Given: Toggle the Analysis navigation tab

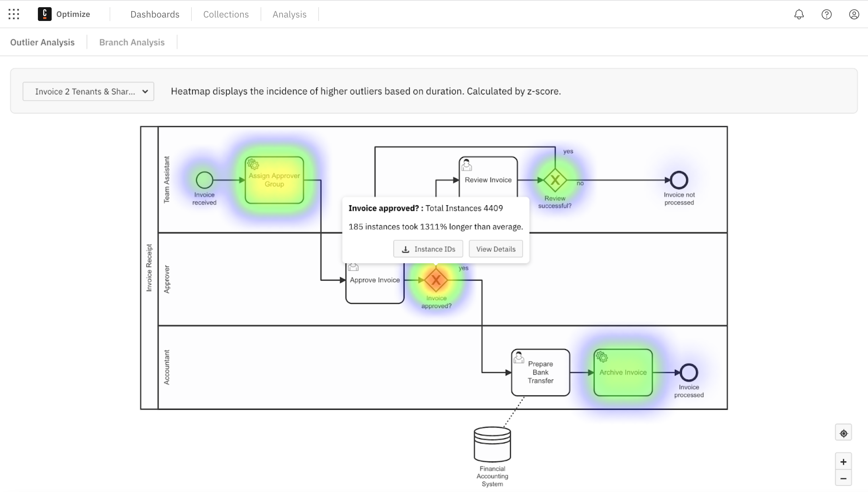Looking at the screenshot, I should (x=289, y=14).
